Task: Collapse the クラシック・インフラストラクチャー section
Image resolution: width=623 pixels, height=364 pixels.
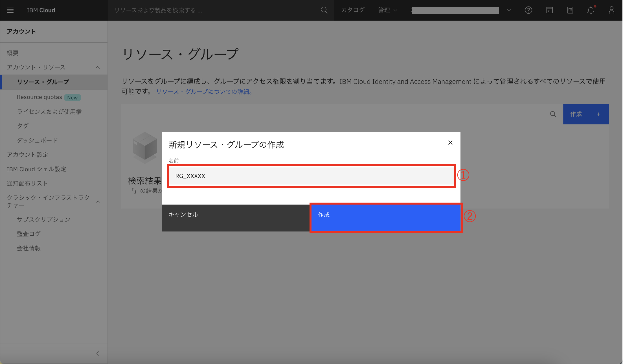Action: coord(98,201)
